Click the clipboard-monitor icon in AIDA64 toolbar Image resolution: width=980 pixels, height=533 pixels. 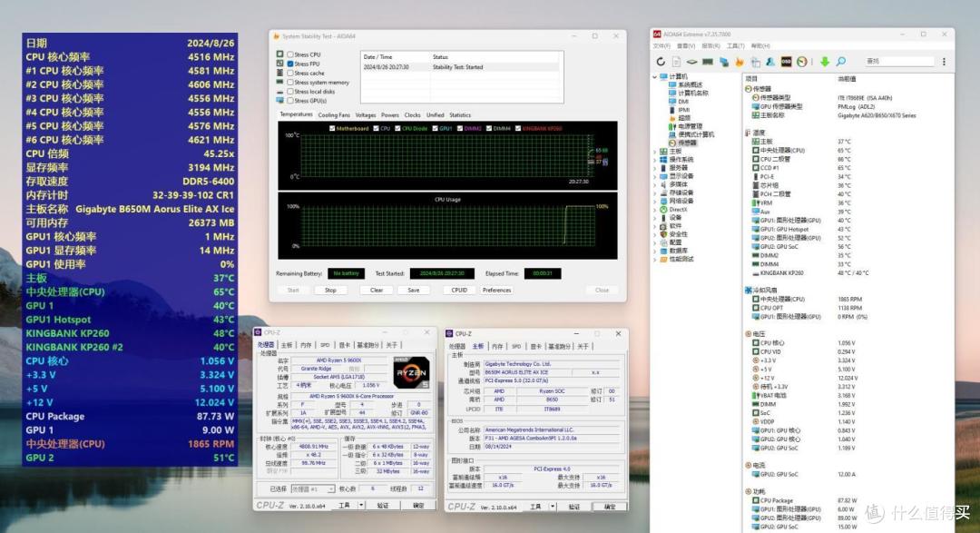(x=755, y=62)
